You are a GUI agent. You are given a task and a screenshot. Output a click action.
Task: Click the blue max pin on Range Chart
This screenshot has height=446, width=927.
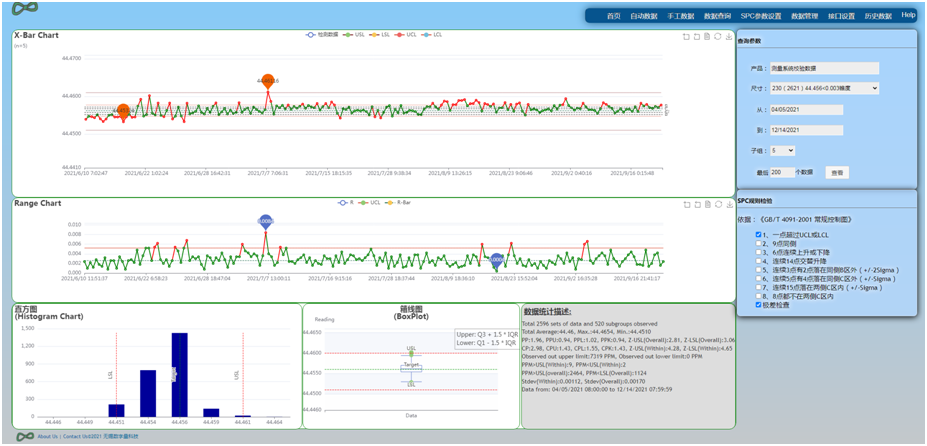(x=266, y=221)
